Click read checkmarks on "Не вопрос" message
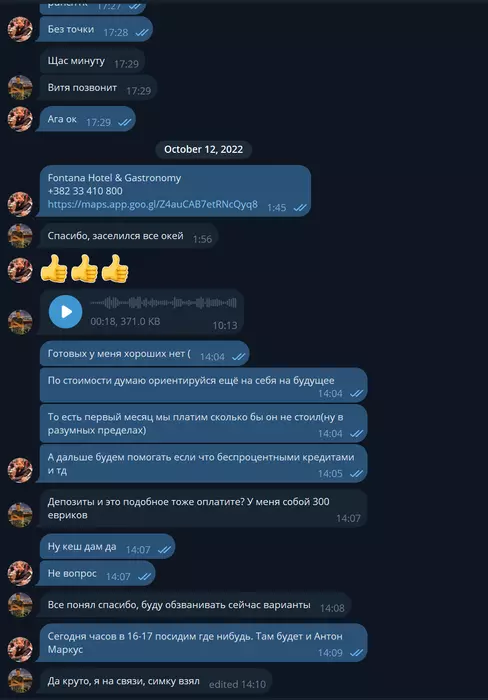 pos(144,577)
